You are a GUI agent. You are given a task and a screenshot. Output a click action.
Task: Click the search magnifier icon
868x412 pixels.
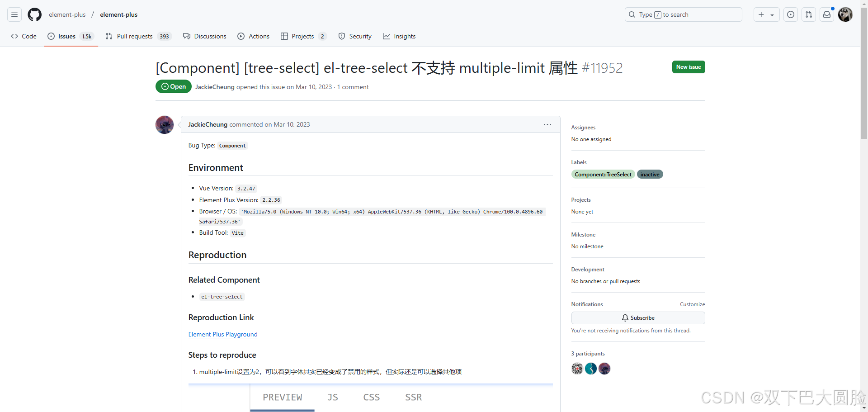(x=632, y=14)
